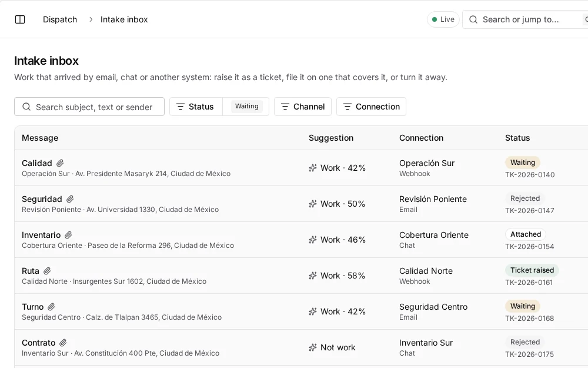
Task: Click the sparkle suggestion icon on Calidad row
Action: point(313,168)
